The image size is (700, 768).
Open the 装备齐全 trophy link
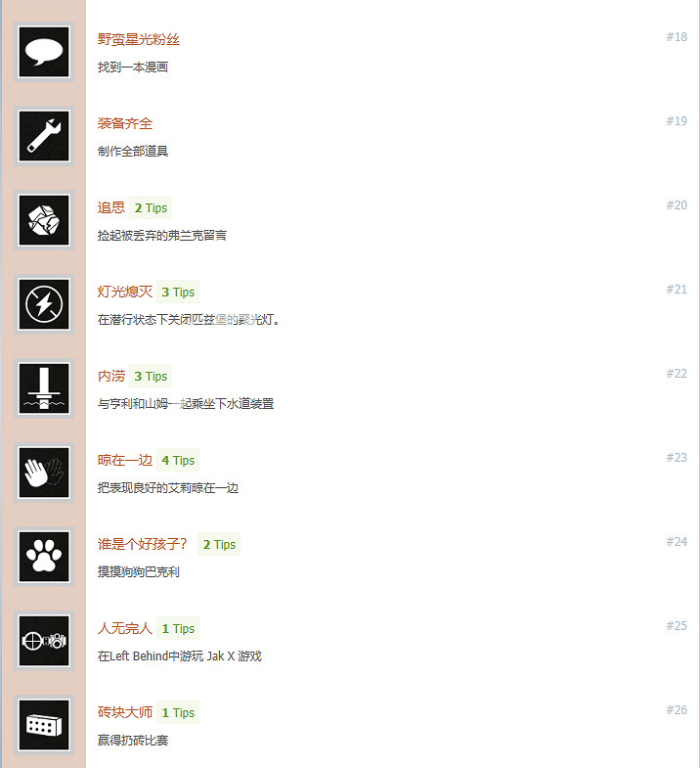[x=125, y=123]
